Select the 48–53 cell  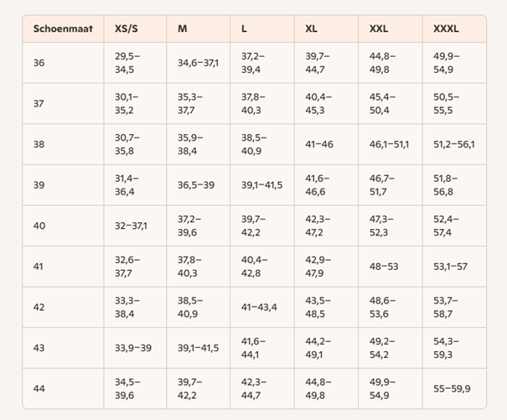[x=384, y=266]
